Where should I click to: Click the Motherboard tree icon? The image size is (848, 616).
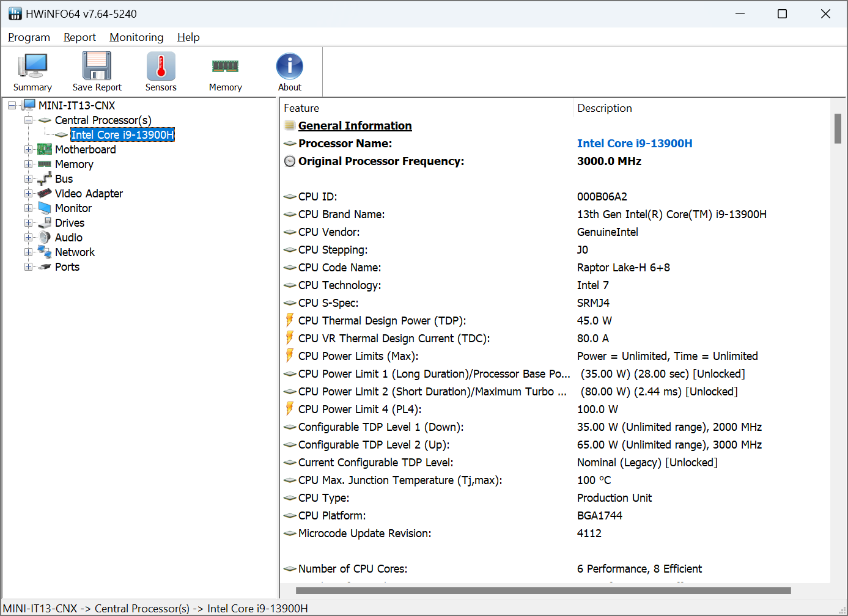45,149
